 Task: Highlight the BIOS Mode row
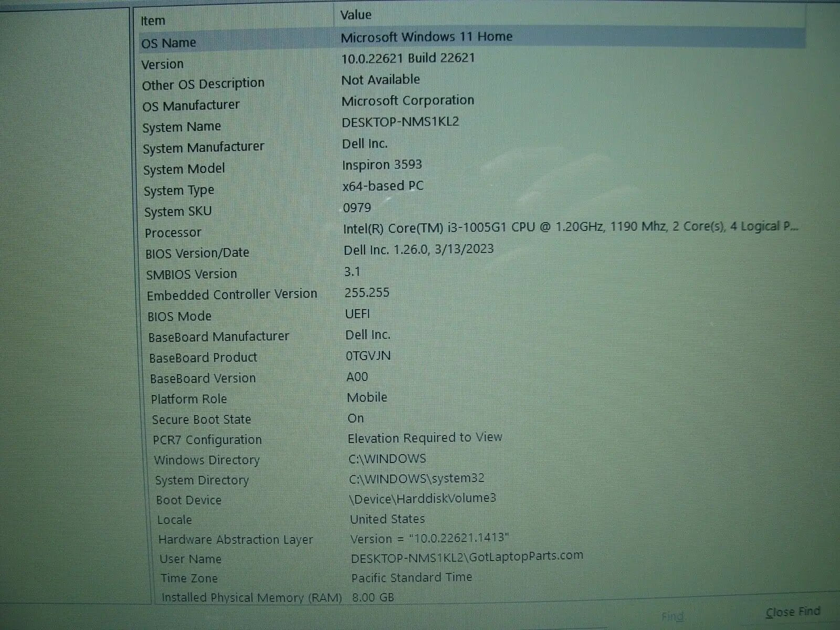(x=179, y=317)
